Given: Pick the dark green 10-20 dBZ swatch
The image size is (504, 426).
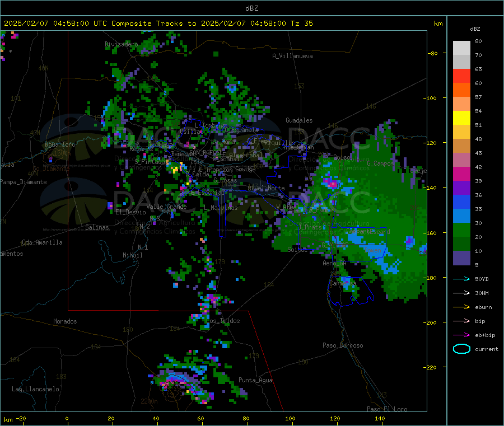Looking at the screenshot, I should (x=461, y=244).
